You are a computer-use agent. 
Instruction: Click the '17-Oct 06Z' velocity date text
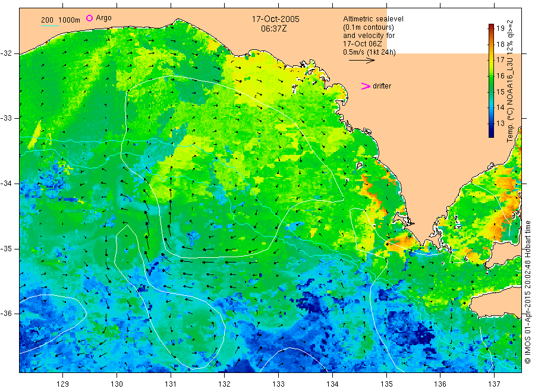pos(363,43)
